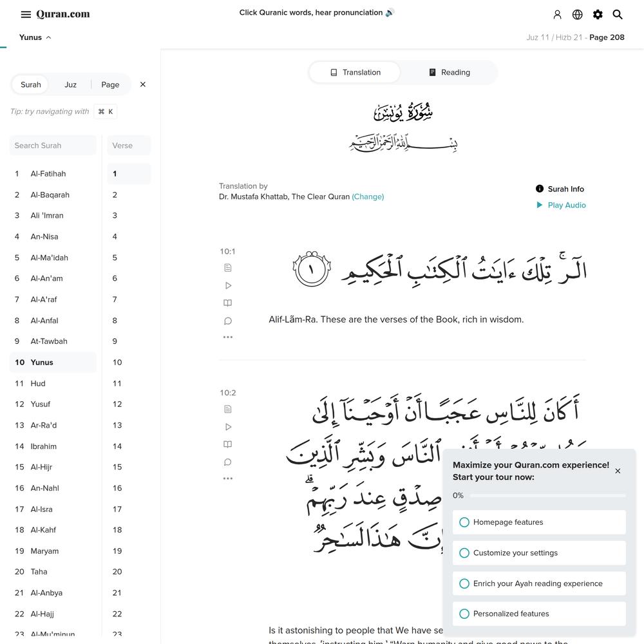Screen dimensions: 644x644
Task: Select Customize your settings tour step
Action: [539, 553]
